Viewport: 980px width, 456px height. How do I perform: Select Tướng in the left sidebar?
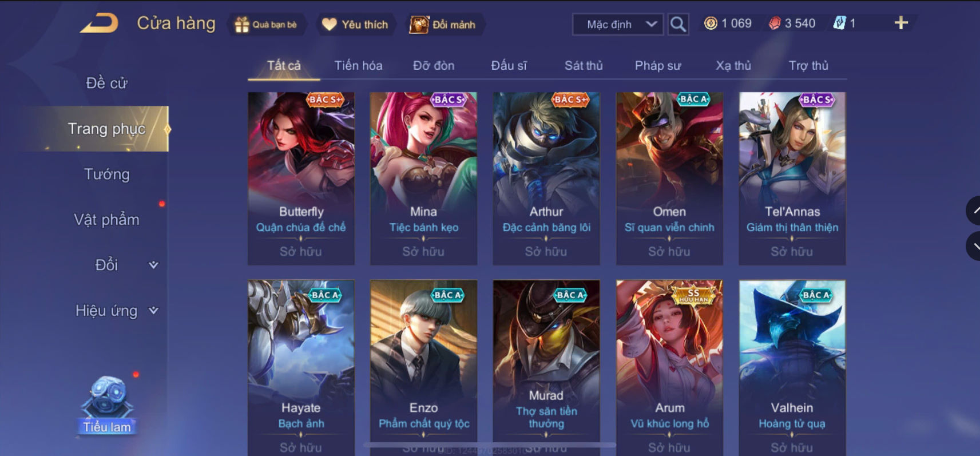pos(107,174)
